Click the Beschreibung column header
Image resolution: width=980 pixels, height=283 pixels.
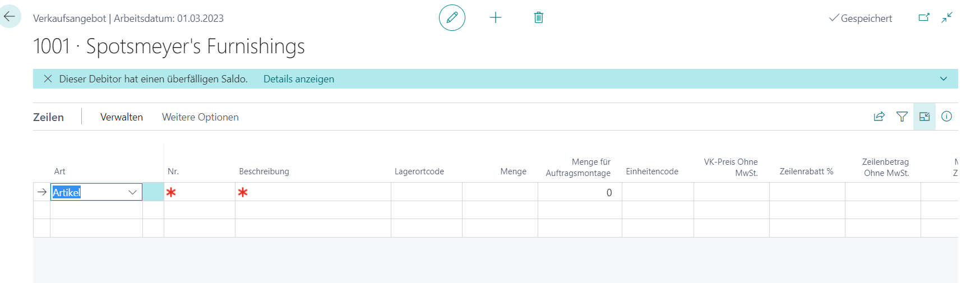click(264, 171)
